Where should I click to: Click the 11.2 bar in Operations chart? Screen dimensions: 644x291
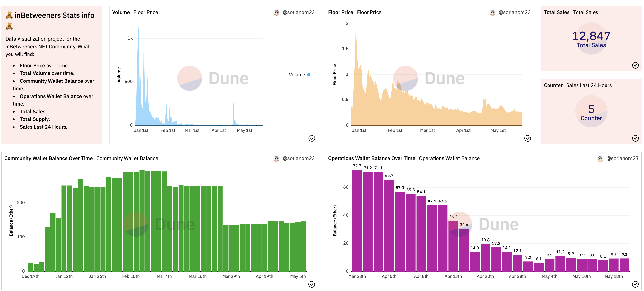click(560, 264)
